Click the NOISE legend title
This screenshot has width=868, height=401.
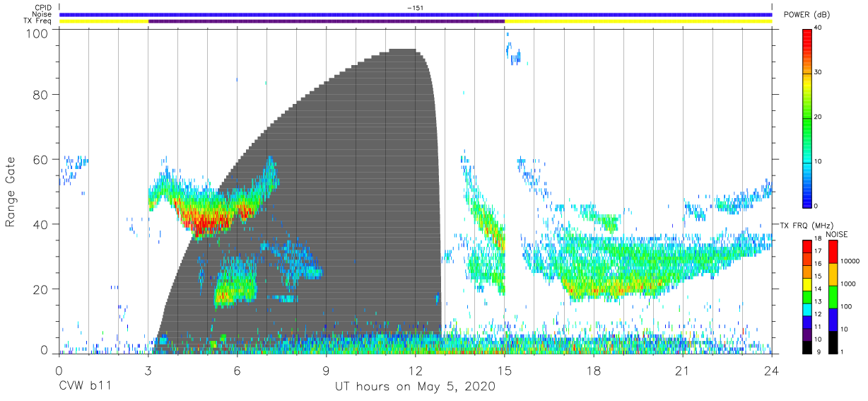click(838, 233)
